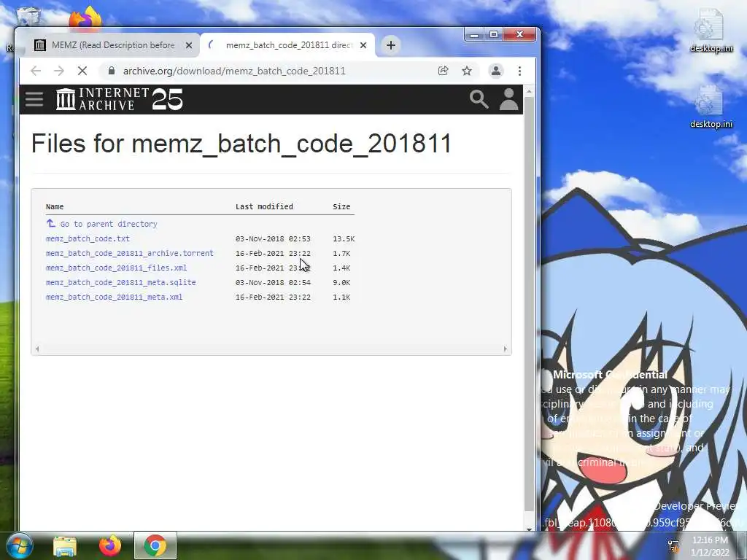Click Chrome icon in the taskbar
This screenshot has height=560, width=747.
155,545
